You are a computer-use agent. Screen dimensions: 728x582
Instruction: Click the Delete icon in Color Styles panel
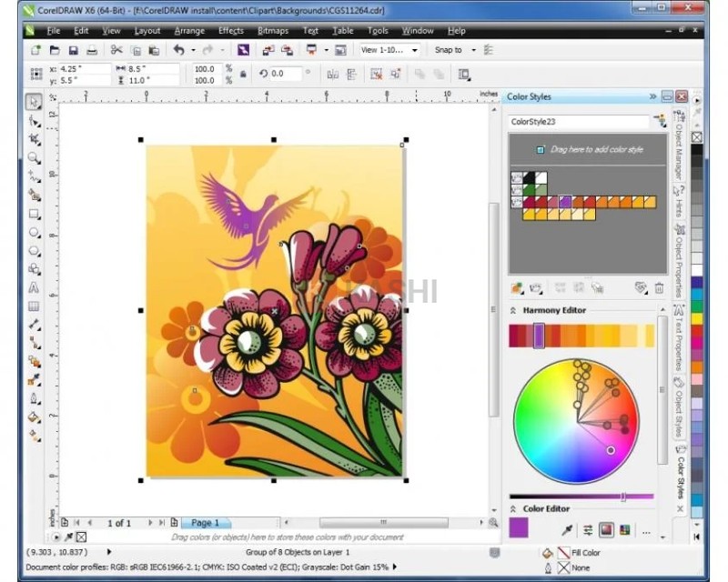[x=659, y=287]
